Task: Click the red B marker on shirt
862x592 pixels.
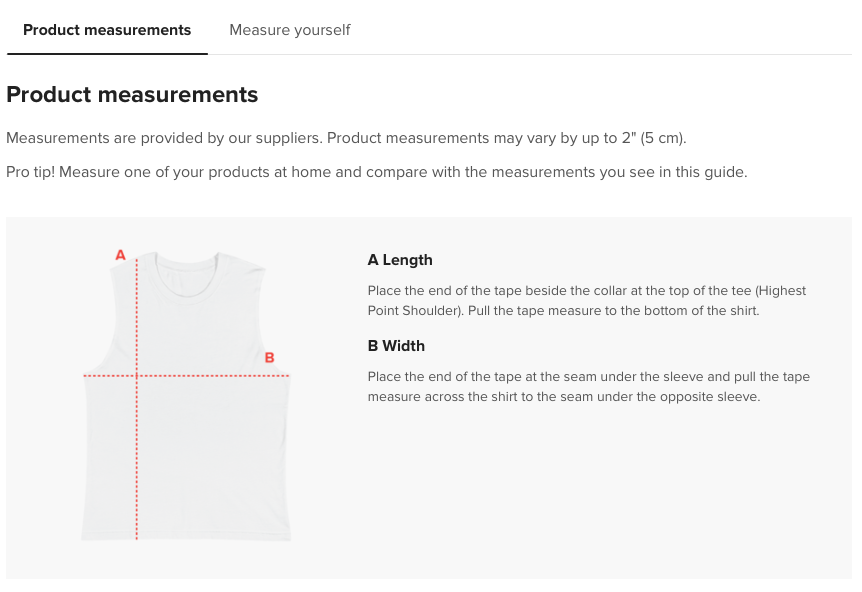Action: click(269, 357)
